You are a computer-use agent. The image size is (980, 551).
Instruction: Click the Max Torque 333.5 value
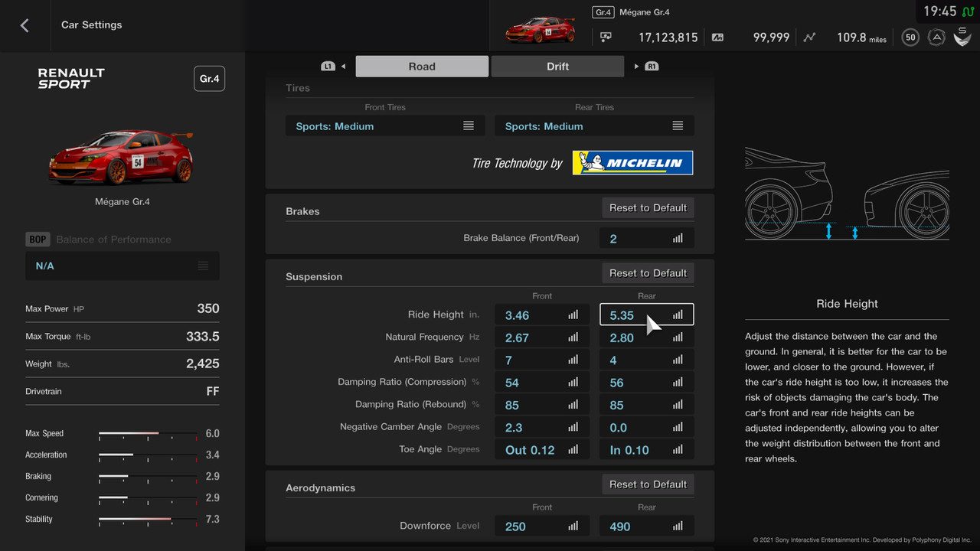coord(203,336)
